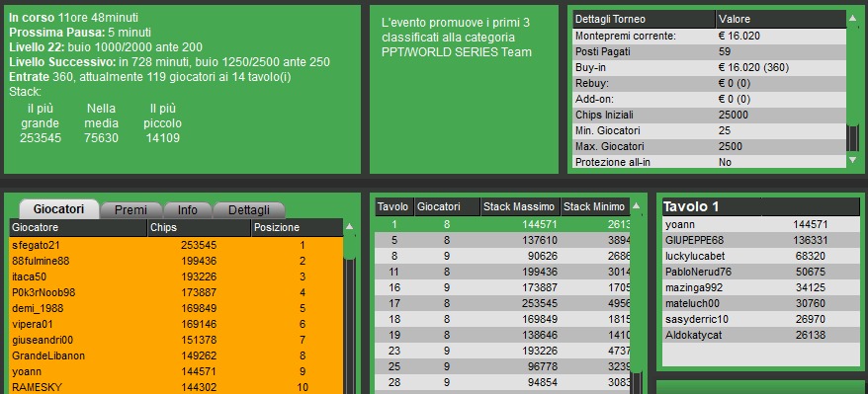Select table 25 row
The height and width of the screenshot is (394, 868).
pos(502,367)
